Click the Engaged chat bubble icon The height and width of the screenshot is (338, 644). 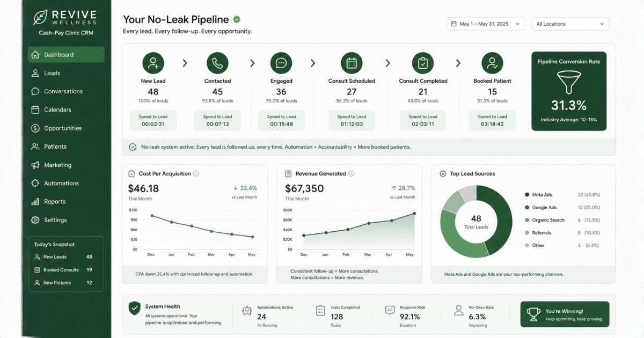281,63
